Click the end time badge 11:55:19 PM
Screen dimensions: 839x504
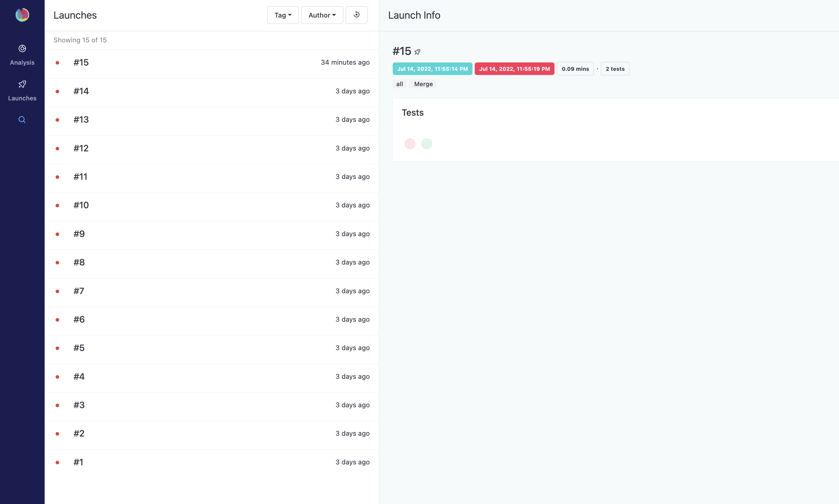click(515, 69)
